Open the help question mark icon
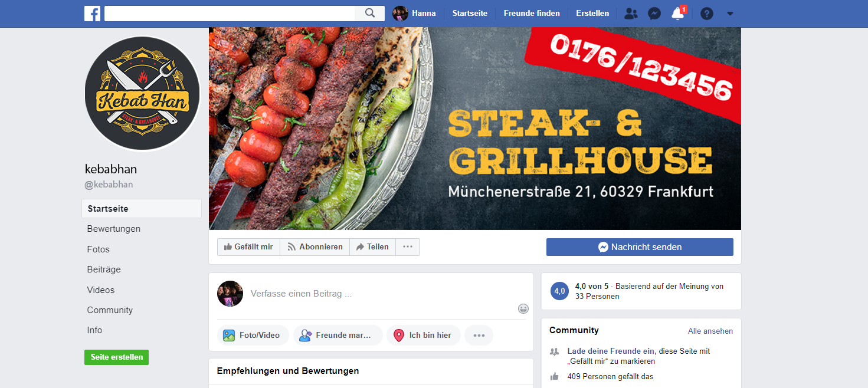 point(706,14)
